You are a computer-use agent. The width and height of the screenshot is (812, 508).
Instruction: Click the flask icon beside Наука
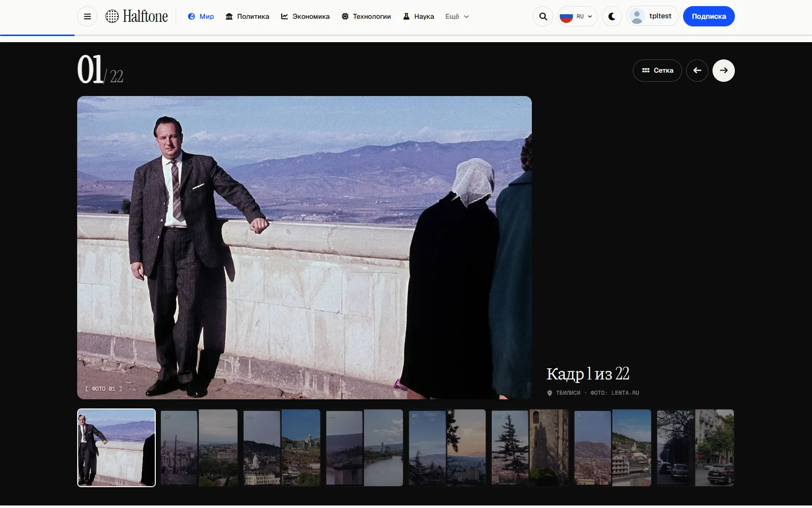[x=407, y=16]
